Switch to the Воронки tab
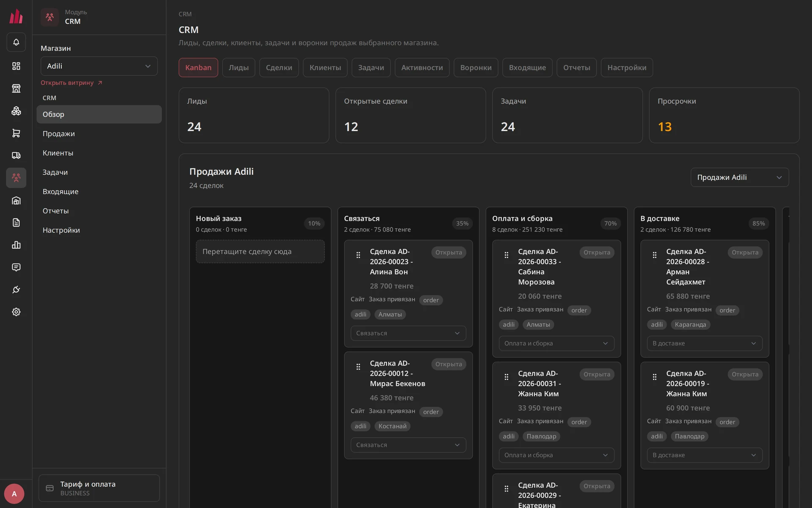Image resolution: width=812 pixels, height=508 pixels. pos(476,68)
